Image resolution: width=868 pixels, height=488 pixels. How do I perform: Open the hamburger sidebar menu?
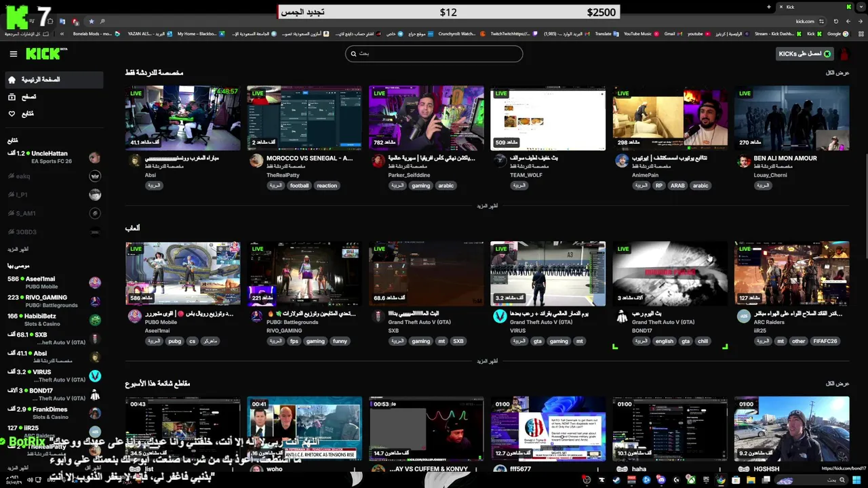[13, 54]
